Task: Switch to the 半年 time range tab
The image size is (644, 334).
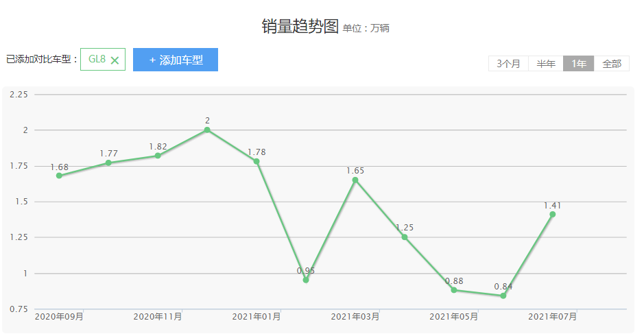Action: point(546,64)
